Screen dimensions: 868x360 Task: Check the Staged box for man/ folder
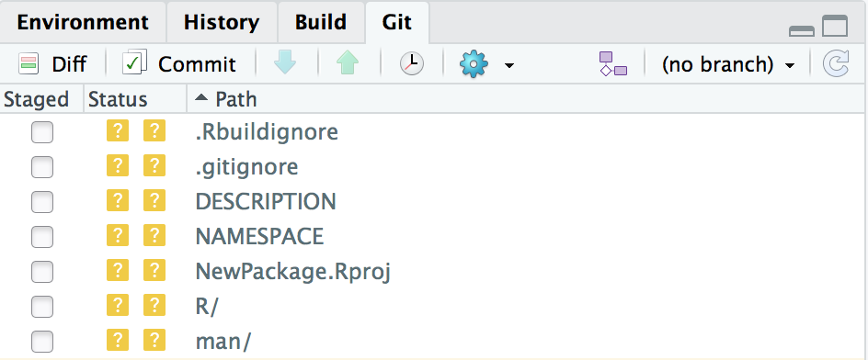tap(42, 342)
